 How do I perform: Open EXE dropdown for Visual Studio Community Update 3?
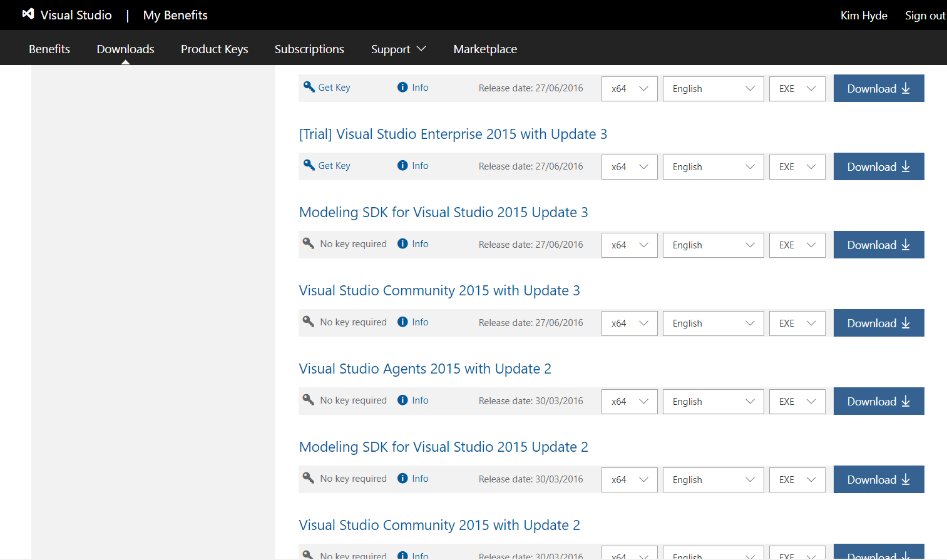[x=797, y=323]
